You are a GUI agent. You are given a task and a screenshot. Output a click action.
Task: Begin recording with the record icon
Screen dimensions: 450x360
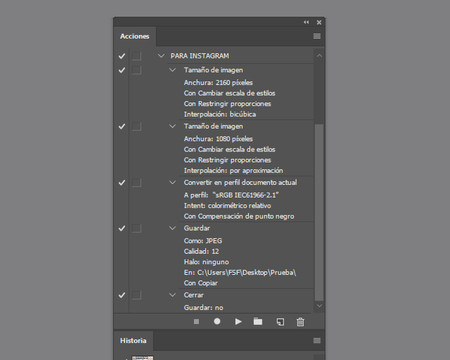217,321
